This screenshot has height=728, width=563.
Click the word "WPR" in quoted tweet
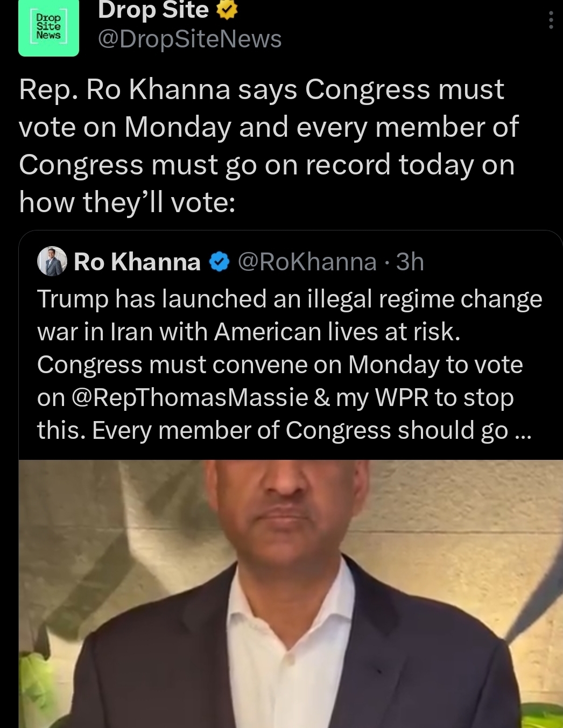(x=402, y=398)
